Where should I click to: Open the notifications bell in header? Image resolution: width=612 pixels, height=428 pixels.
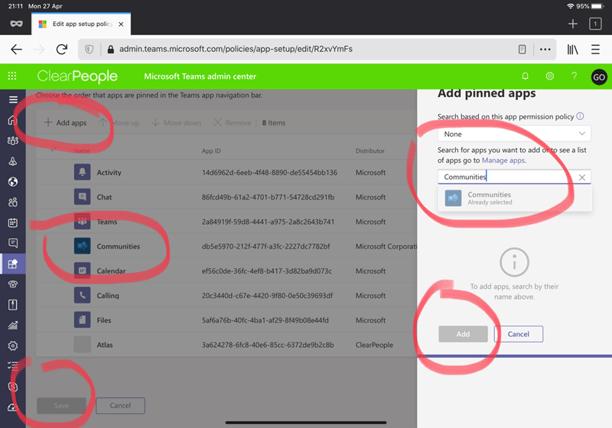pyautogui.click(x=525, y=76)
